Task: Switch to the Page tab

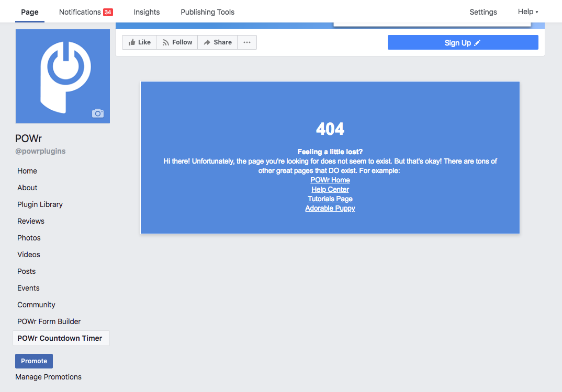Action: click(30, 12)
